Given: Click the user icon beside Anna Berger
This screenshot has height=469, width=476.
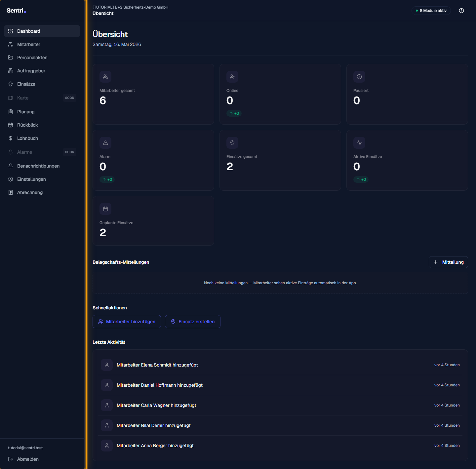Looking at the screenshot, I should coord(107,446).
